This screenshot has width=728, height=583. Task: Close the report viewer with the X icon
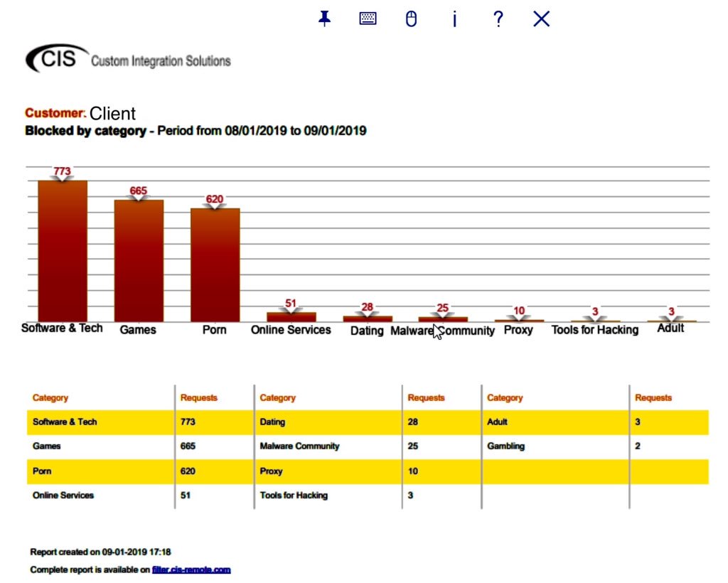coord(541,18)
